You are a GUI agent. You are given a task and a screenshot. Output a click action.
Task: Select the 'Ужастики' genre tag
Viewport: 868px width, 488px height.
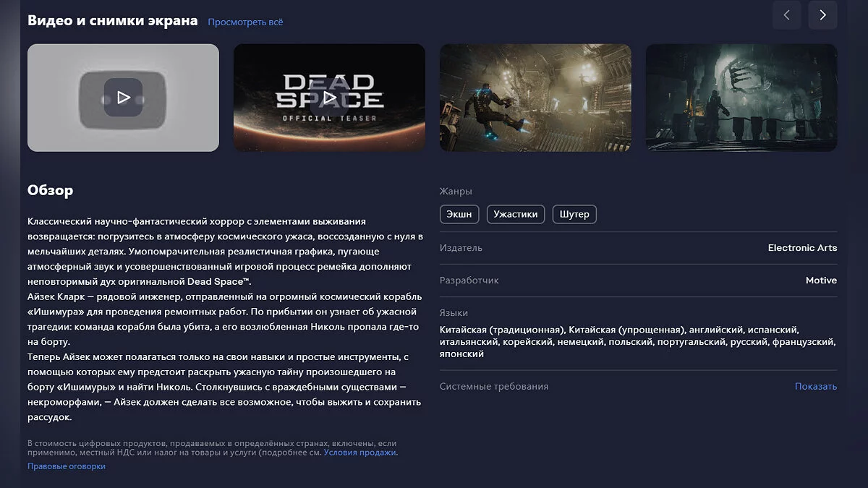point(516,214)
